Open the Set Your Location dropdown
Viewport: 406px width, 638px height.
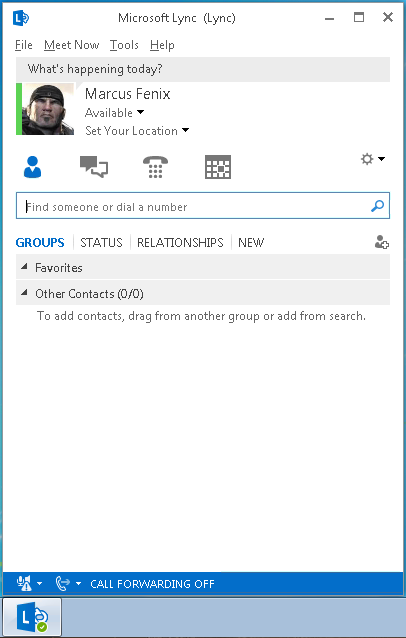click(137, 131)
